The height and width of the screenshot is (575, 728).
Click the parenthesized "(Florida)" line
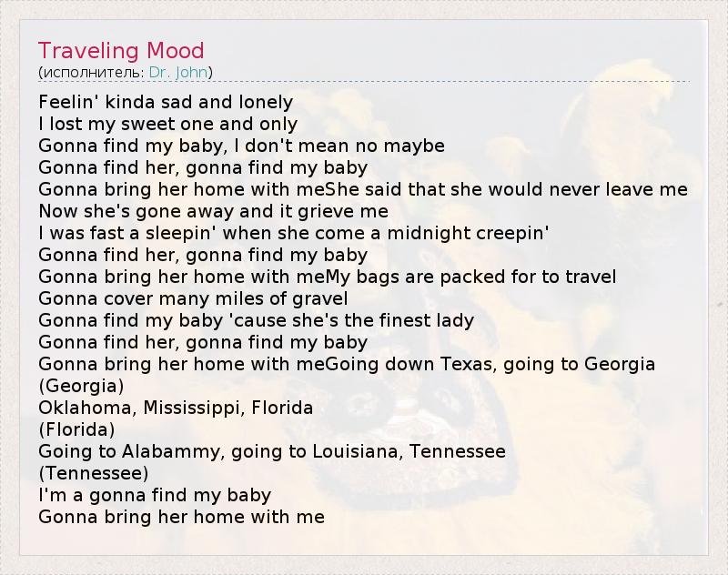76,429
